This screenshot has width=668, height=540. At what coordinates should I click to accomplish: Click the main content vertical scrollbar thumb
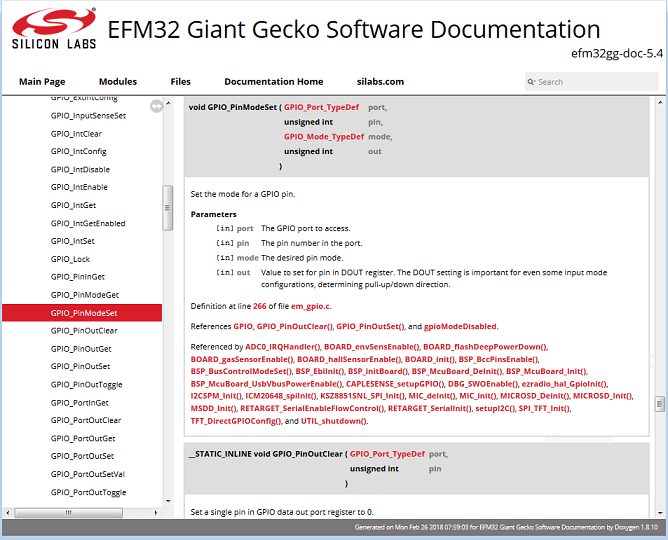tap(660, 404)
